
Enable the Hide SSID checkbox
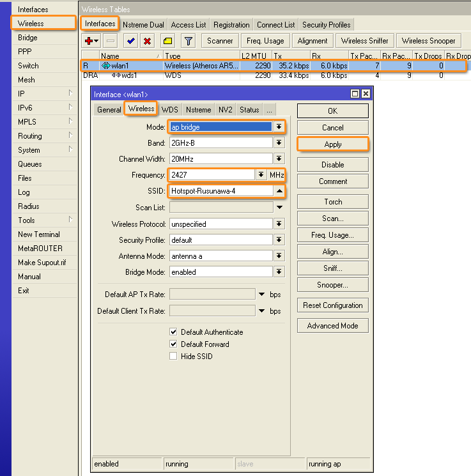(173, 356)
